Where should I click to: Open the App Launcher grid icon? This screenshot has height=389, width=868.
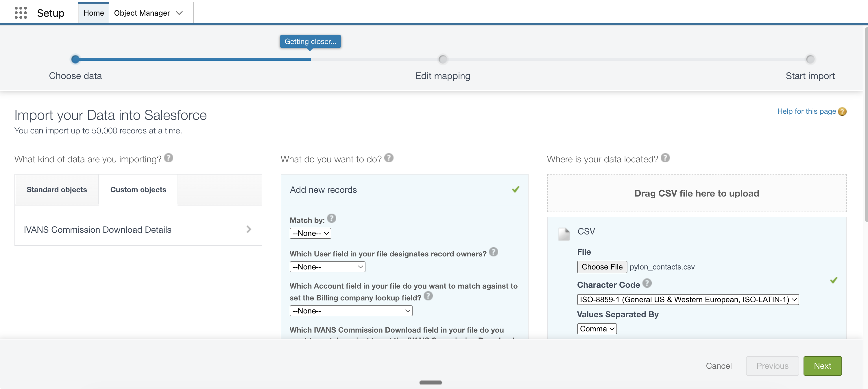[x=21, y=13]
